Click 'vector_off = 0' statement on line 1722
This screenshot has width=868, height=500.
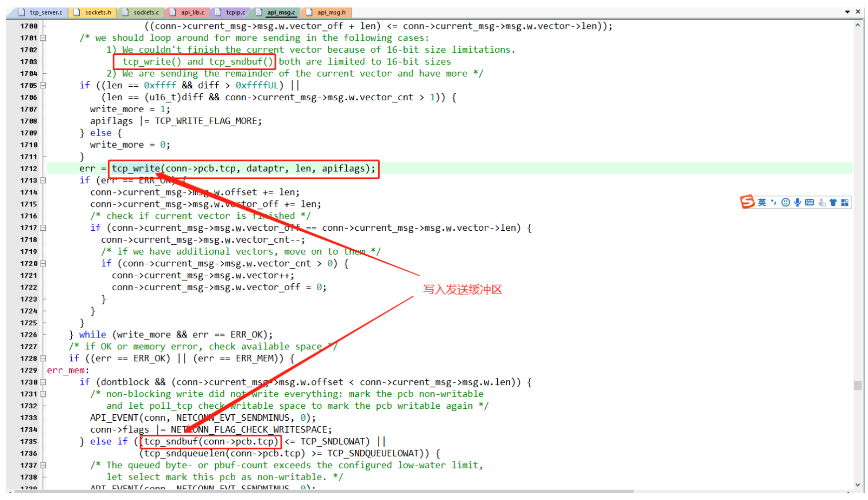[219, 288]
